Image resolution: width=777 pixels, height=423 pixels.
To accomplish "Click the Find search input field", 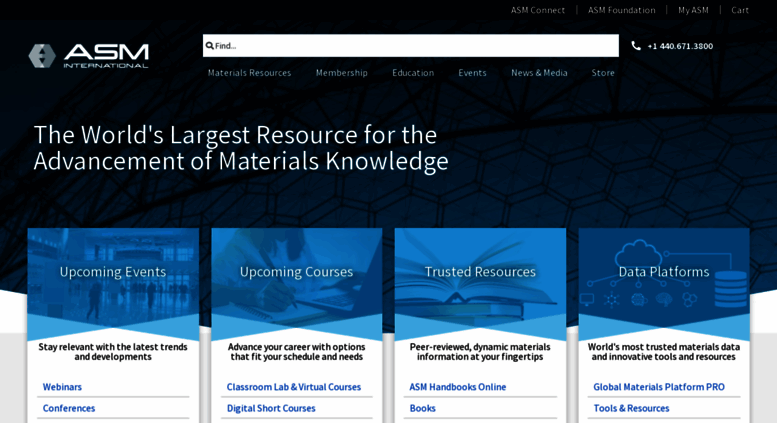I will point(411,46).
